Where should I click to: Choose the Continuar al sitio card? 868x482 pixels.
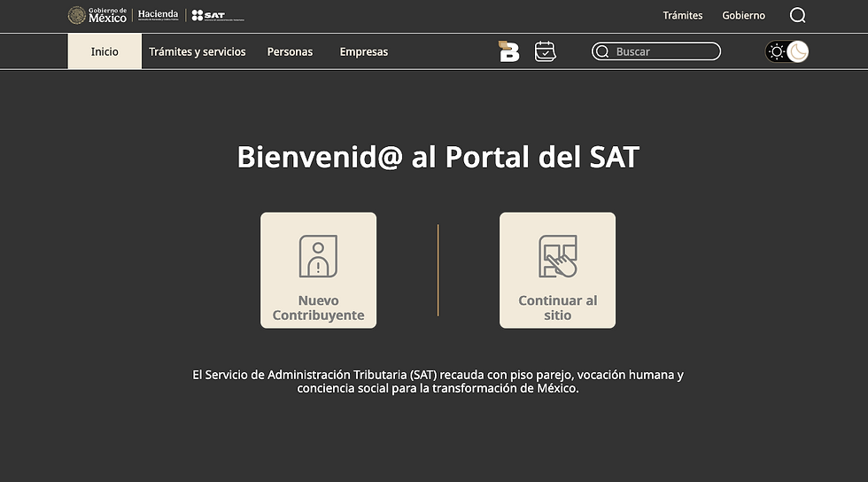pos(557,270)
